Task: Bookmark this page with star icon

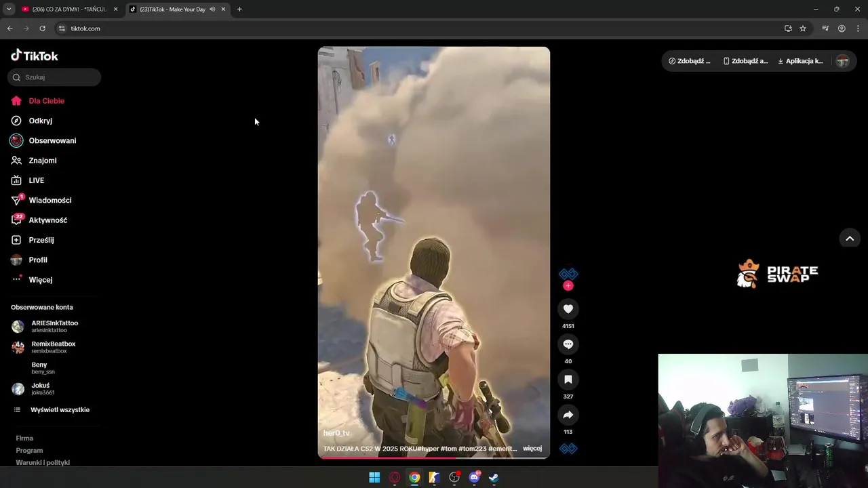Action: click(x=803, y=28)
